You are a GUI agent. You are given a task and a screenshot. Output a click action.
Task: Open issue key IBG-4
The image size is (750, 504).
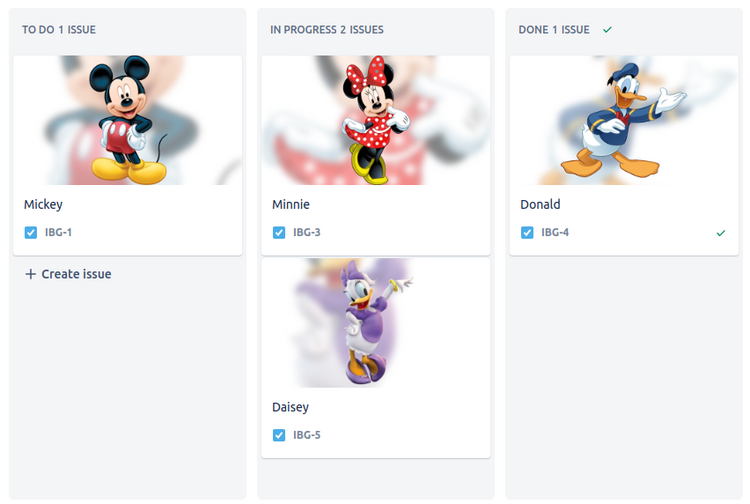pos(555,232)
